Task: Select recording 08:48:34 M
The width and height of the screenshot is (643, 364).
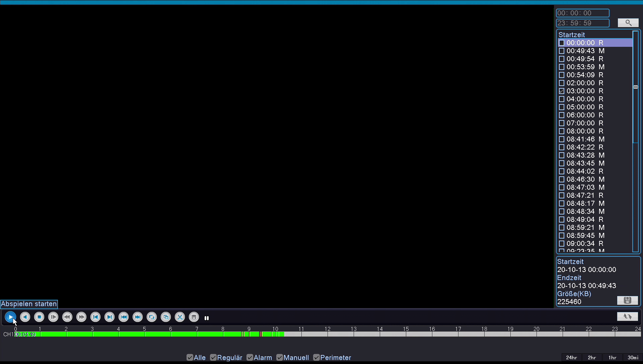Action: coord(595,211)
